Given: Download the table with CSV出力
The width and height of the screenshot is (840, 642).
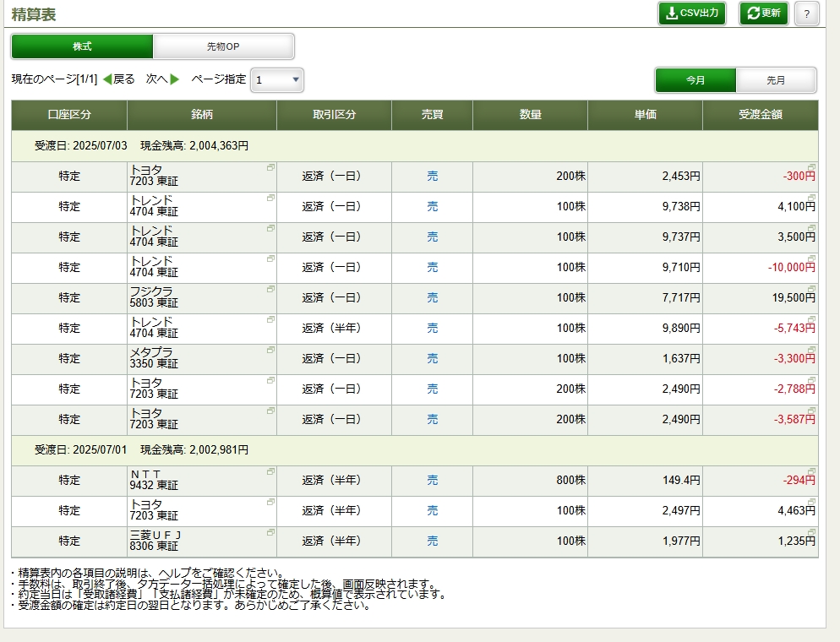Looking at the screenshot, I should pyautogui.click(x=691, y=14).
